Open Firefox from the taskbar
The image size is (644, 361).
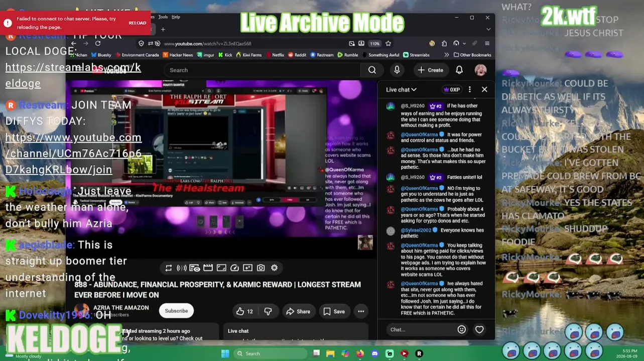click(x=360, y=353)
